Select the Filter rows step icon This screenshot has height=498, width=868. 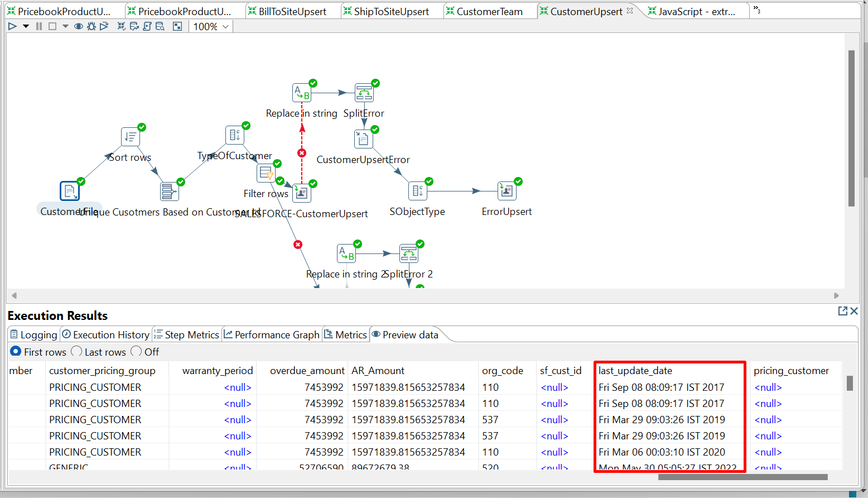tap(266, 173)
